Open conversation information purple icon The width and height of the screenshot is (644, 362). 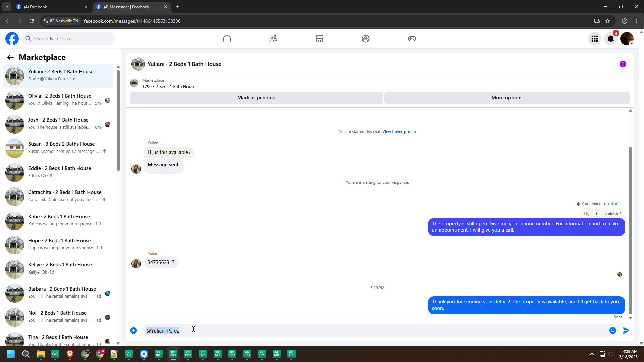[623, 64]
